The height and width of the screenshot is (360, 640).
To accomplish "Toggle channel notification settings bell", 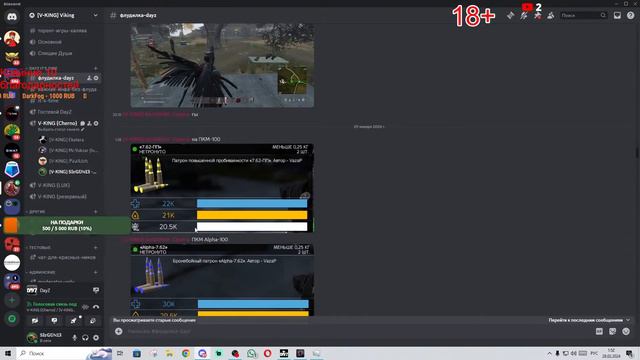I will [x=524, y=16].
